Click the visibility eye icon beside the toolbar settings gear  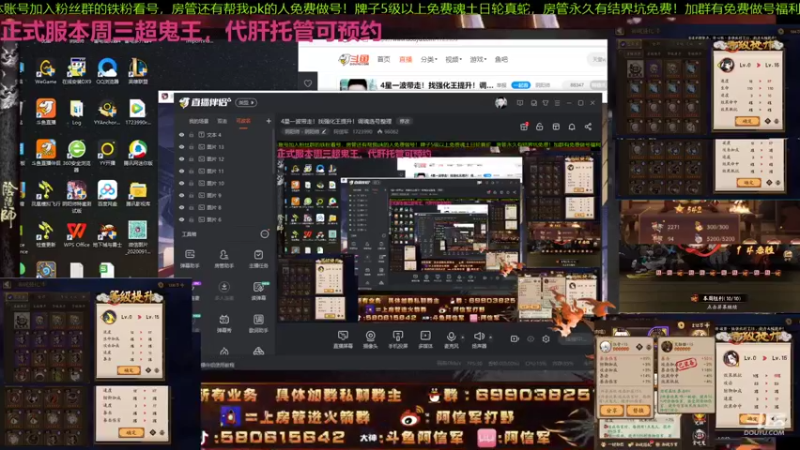pos(531,339)
